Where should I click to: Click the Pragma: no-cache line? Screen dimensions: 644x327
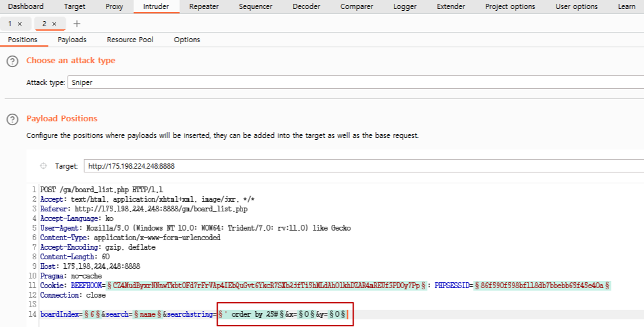click(71, 276)
